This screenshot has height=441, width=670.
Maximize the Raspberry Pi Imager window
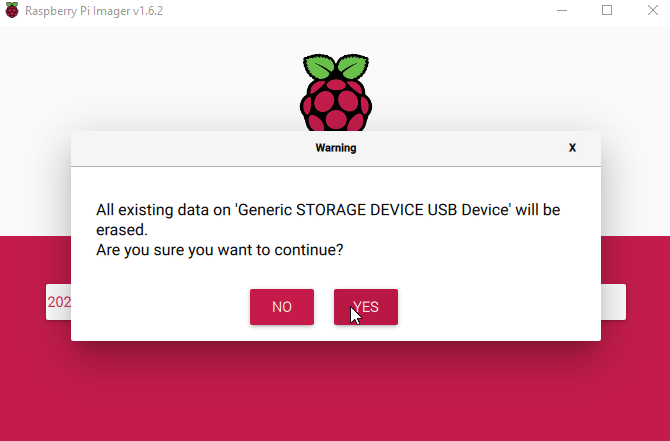pyautogui.click(x=607, y=11)
